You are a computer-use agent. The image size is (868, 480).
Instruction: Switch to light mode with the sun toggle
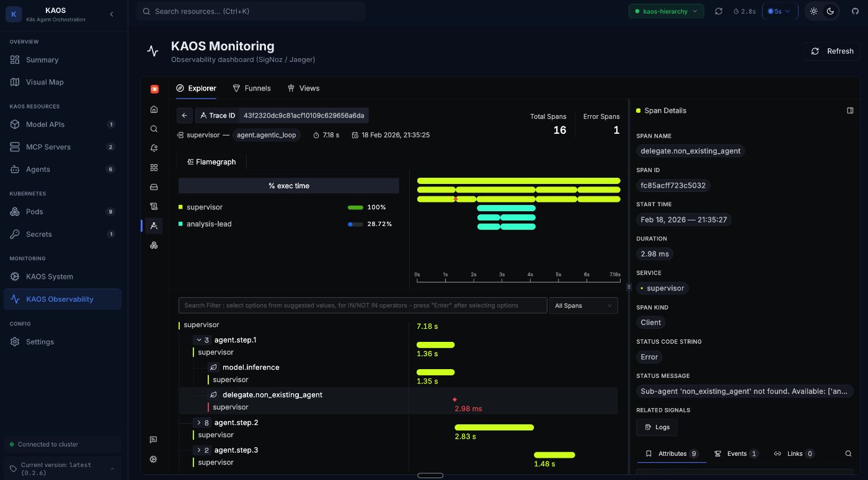[x=814, y=11]
